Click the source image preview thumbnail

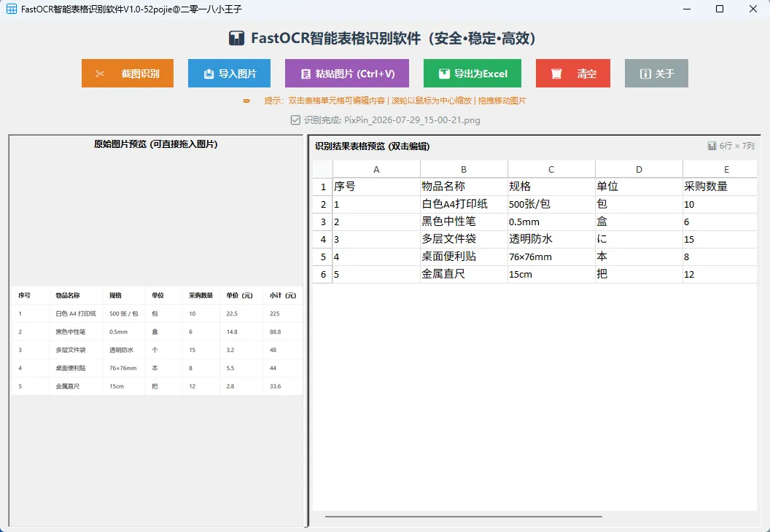157,340
